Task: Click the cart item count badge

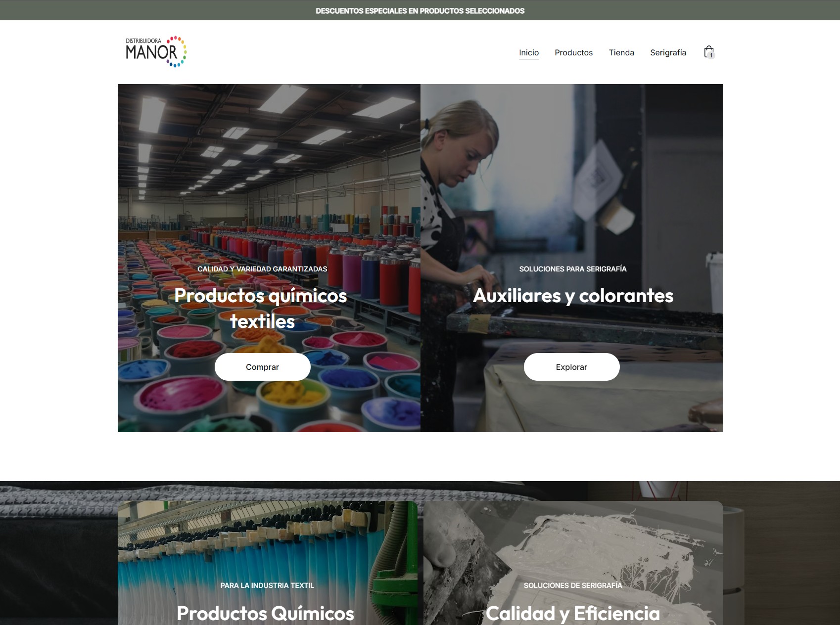Action: tap(711, 55)
